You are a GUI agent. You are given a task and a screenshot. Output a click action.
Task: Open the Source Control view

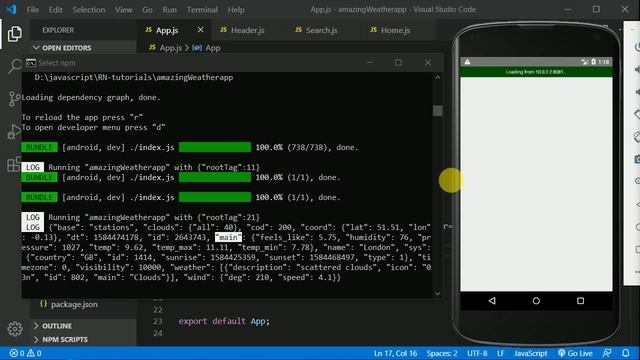point(14,98)
